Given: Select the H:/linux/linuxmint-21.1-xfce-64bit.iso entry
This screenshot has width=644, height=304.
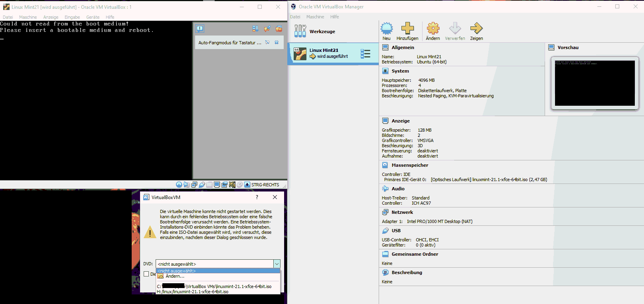Looking at the screenshot, I should pos(218,292).
